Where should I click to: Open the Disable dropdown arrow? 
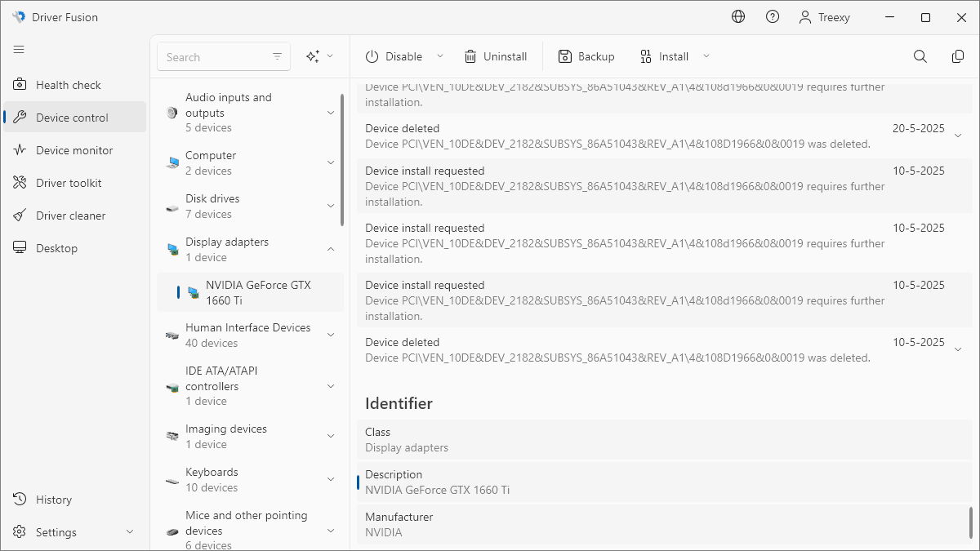pyautogui.click(x=440, y=56)
